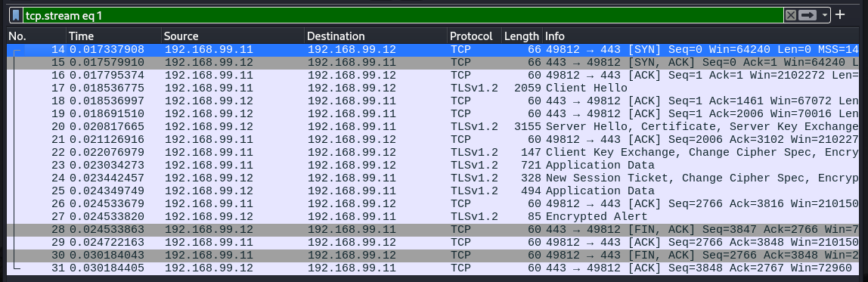Image resolution: width=868 pixels, height=282 pixels.
Task: Select packet 17 Client Hello
Action: coord(433,88)
